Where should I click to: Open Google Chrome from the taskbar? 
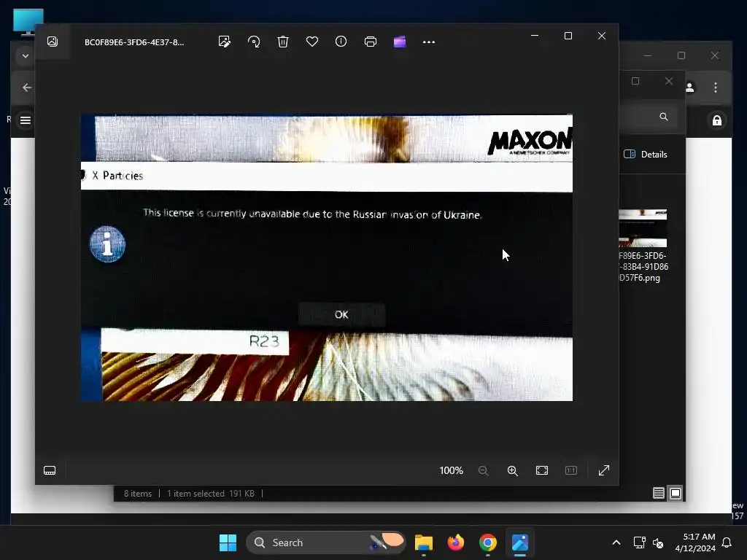[488, 542]
